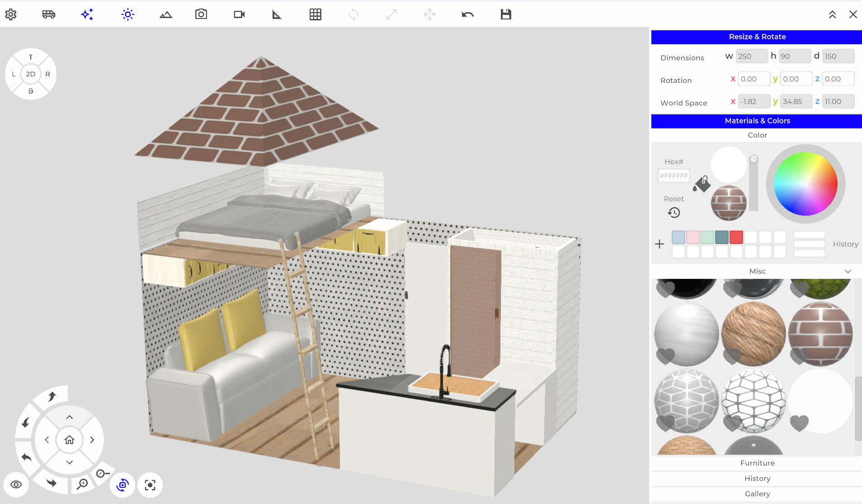Viewport: 862px width, 504px height.
Task: Pan camera up with up chevron
Action: [x=69, y=417]
